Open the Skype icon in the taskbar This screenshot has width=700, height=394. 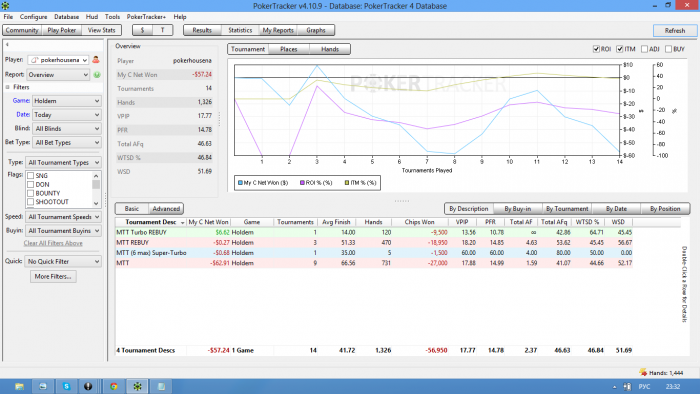(x=66, y=386)
